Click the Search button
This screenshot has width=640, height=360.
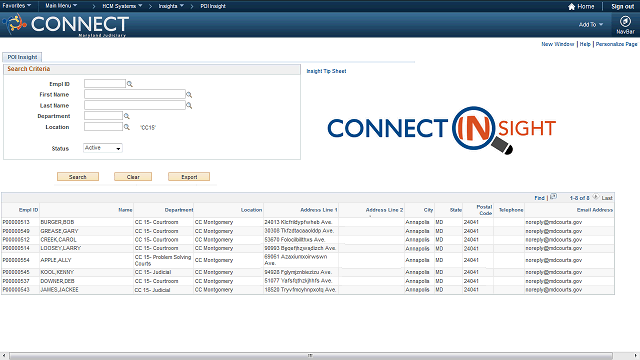point(78,177)
